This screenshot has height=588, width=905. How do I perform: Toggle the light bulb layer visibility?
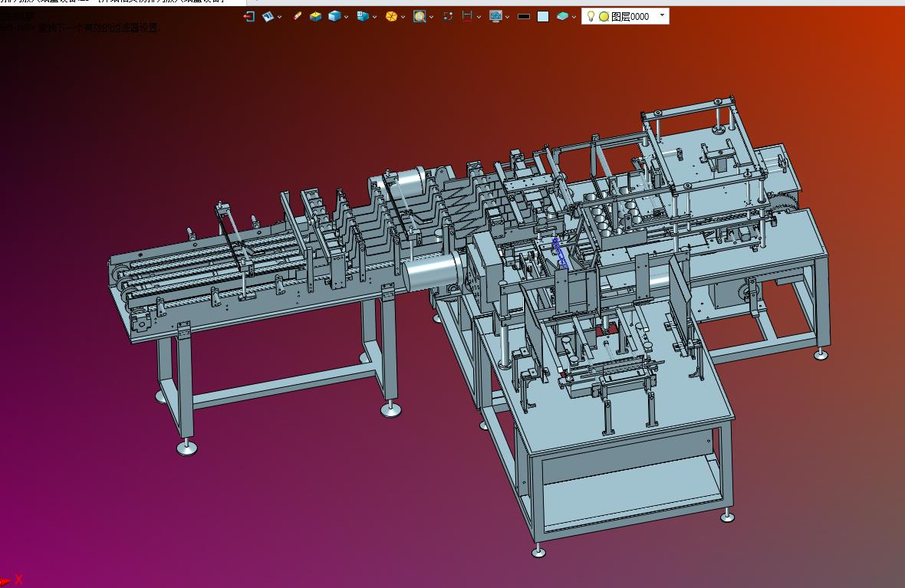click(x=591, y=16)
